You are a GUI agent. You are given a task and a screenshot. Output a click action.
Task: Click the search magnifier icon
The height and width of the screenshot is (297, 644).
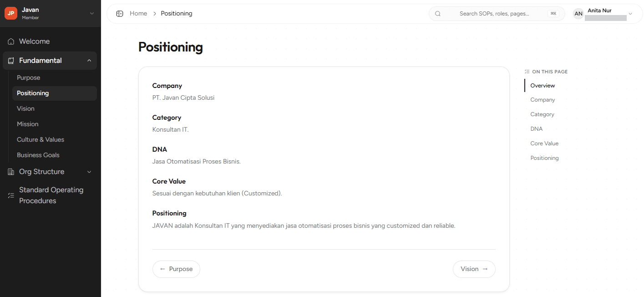(x=438, y=14)
